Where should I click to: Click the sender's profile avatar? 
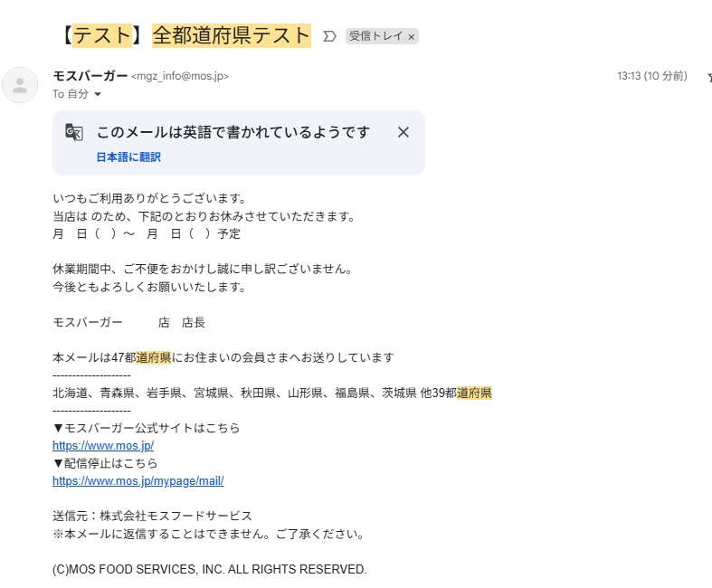pos(20,85)
